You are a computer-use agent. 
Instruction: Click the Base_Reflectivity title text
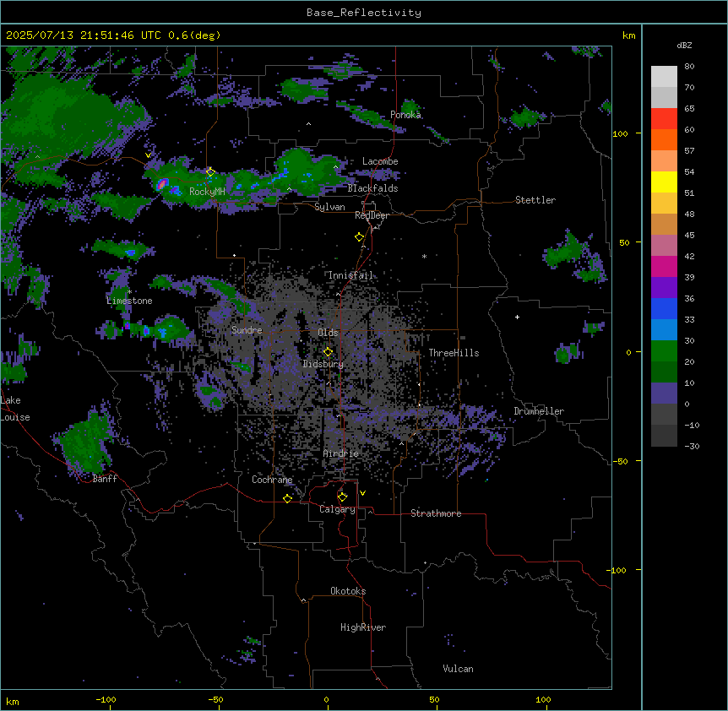(x=364, y=13)
